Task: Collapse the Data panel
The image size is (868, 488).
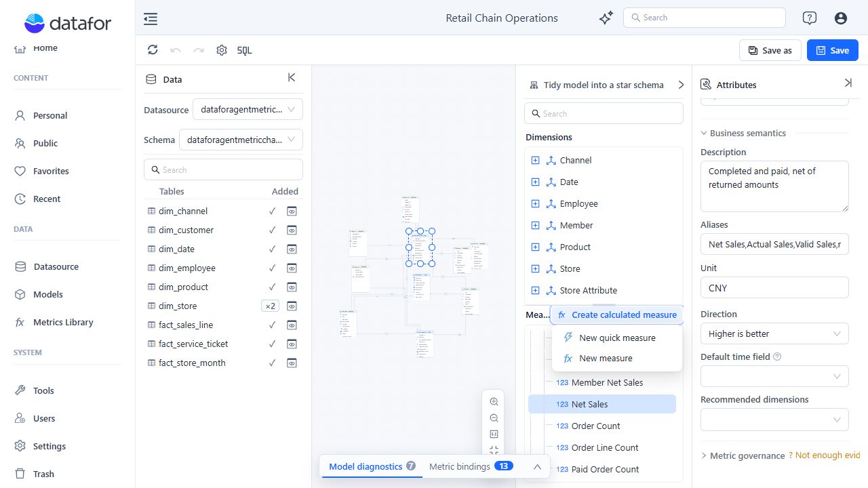Action: tap(292, 78)
